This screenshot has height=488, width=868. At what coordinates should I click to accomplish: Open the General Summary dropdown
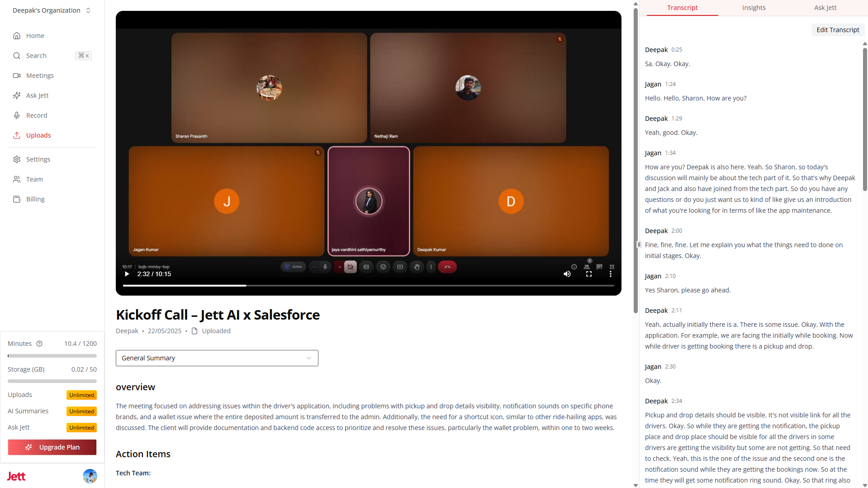coord(217,358)
